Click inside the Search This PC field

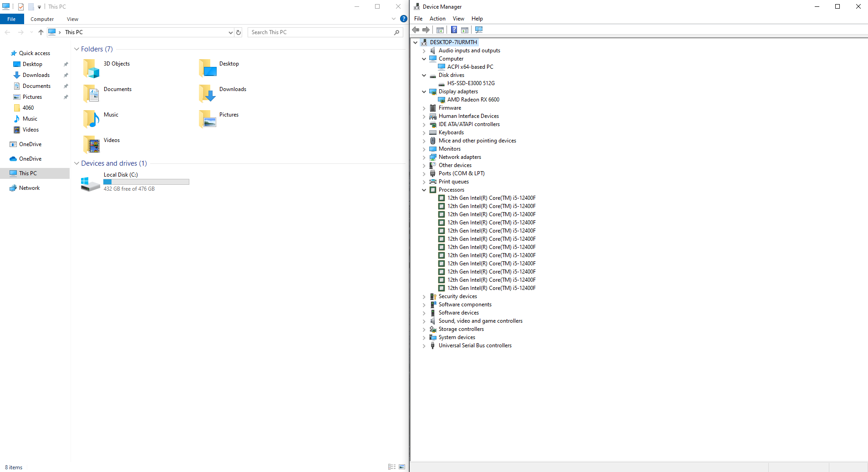coord(319,32)
